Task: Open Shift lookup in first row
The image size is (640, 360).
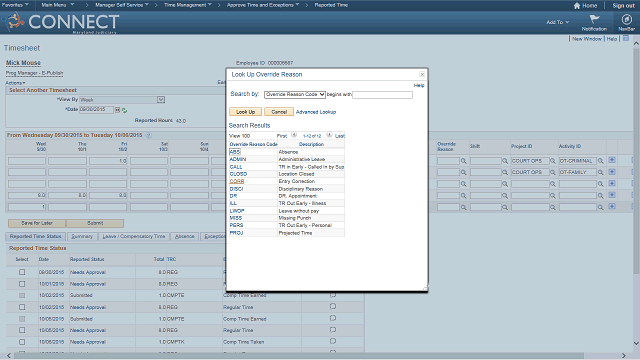Action: 505,161
